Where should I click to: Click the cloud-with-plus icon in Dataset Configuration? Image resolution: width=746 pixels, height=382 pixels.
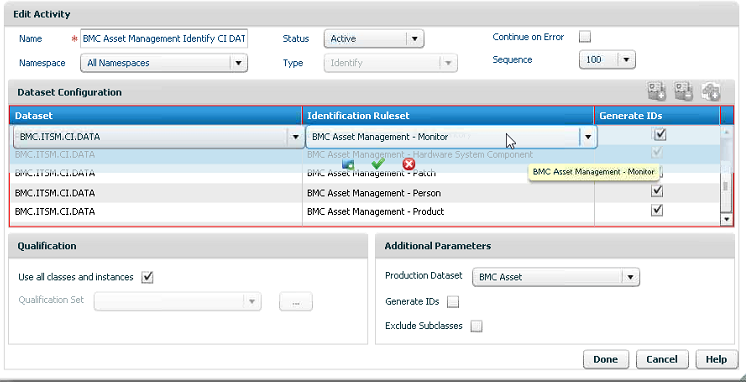tap(711, 91)
